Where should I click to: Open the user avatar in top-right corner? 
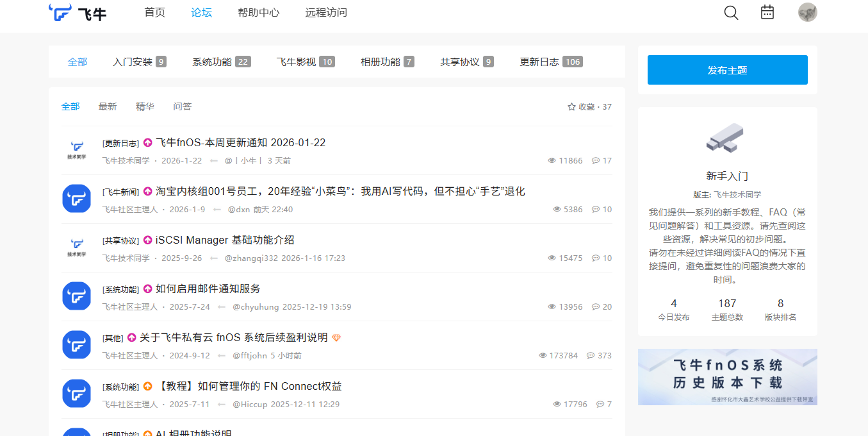pos(808,12)
